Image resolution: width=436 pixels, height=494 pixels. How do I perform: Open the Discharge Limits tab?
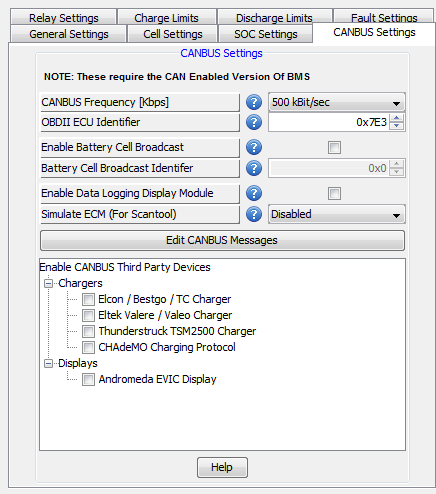click(x=274, y=17)
